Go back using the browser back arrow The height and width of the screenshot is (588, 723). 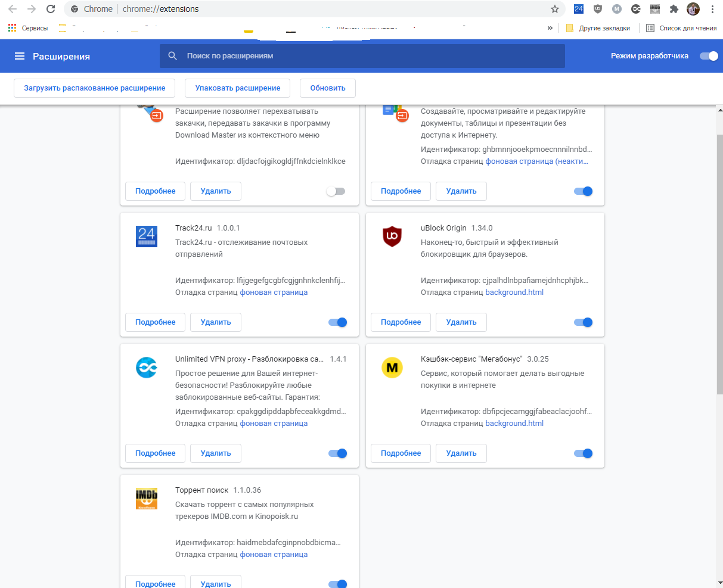[x=13, y=9]
